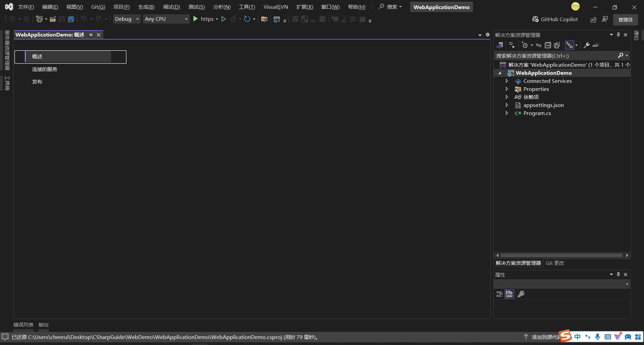Toggle alphabetical sort in Properties panel
Image resolution: width=644 pixels, height=345 pixels.
509,294
